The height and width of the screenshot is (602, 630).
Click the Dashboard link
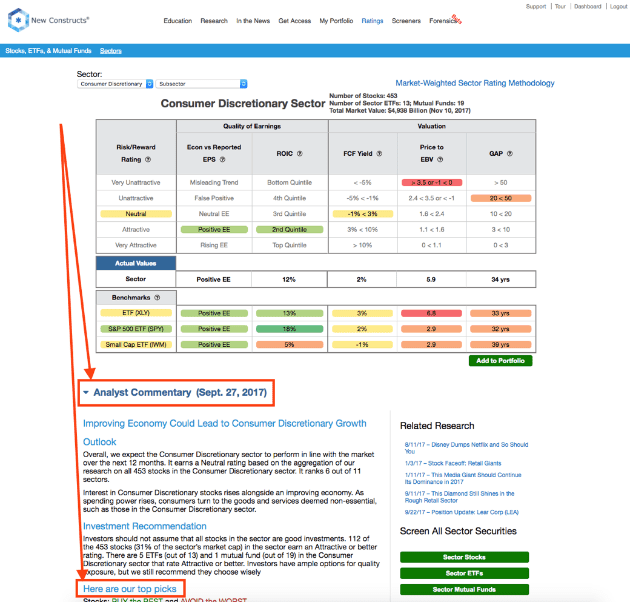(x=587, y=6)
